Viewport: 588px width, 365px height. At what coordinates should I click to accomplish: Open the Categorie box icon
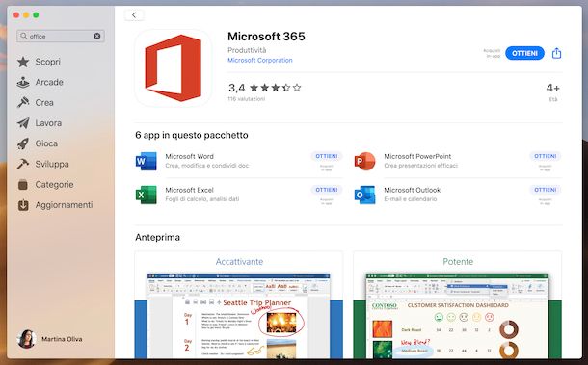(23, 184)
